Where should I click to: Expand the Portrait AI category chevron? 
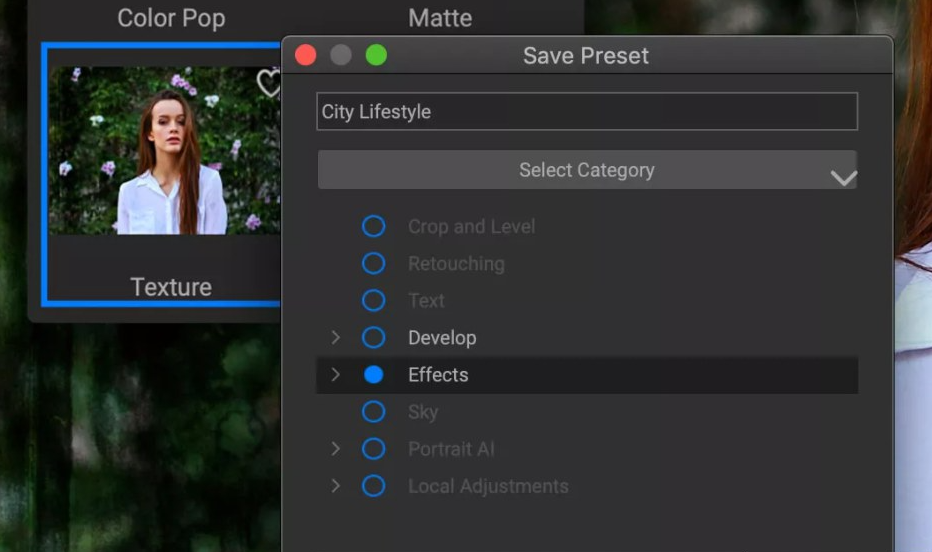click(x=335, y=449)
